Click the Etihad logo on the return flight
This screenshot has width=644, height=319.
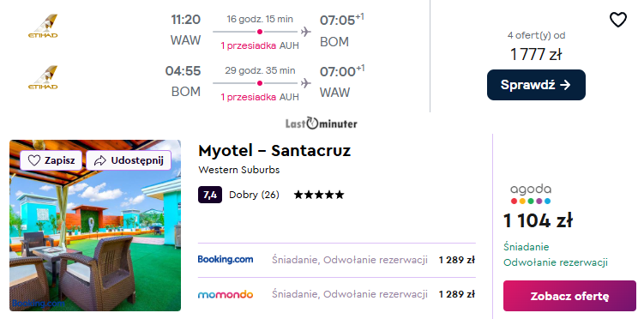click(43, 77)
